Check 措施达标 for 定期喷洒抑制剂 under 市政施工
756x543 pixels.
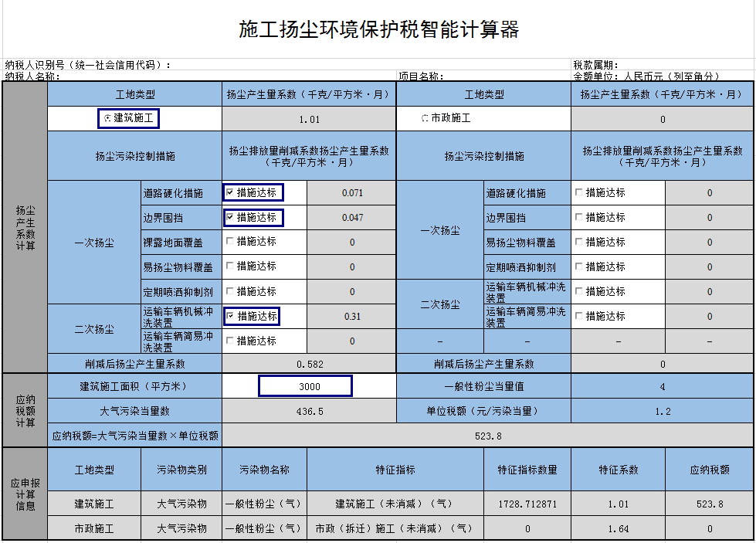(x=578, y=266)
